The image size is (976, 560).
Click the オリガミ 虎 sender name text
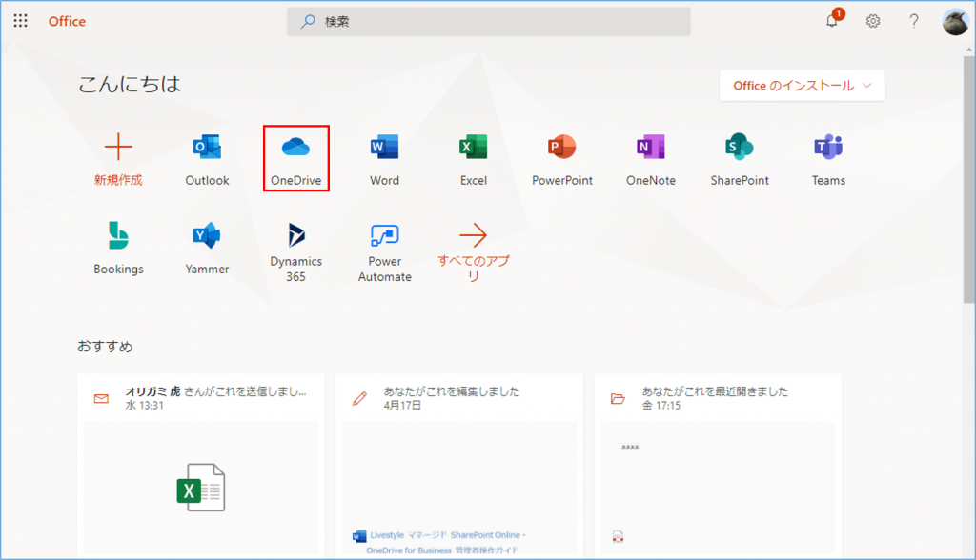pyautogui.click(x=153, y=391)
